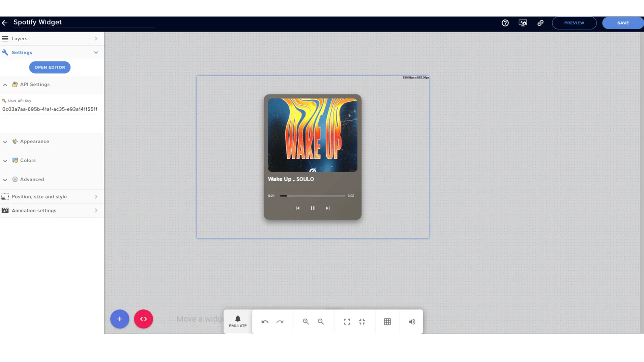
Task: Expand the Colors section
Action: pyautogui.click(x=28, y=160)
